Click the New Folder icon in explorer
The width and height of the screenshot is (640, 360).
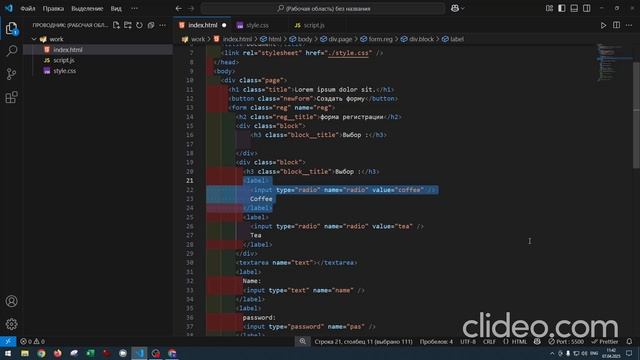(128, 25)
